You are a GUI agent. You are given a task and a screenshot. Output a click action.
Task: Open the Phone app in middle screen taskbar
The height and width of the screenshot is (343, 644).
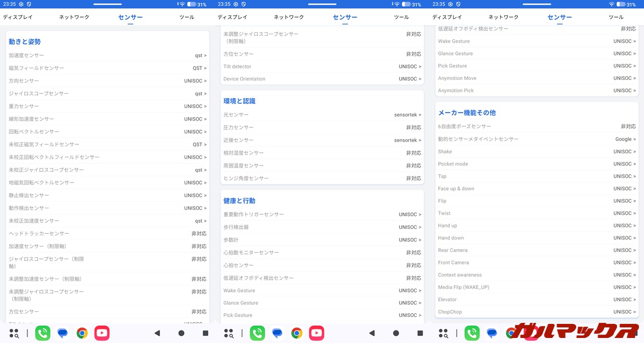click(x=258, y=333)
